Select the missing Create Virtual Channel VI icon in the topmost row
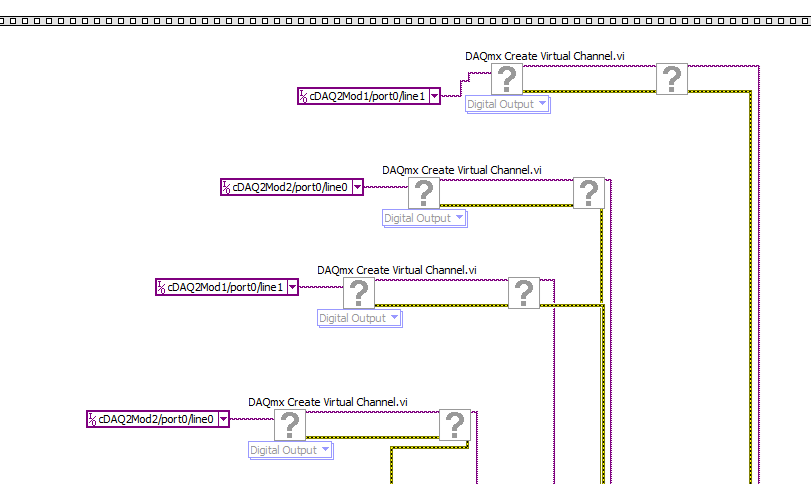811x484 pixels. pyautogui.click(x=507, y=79)
